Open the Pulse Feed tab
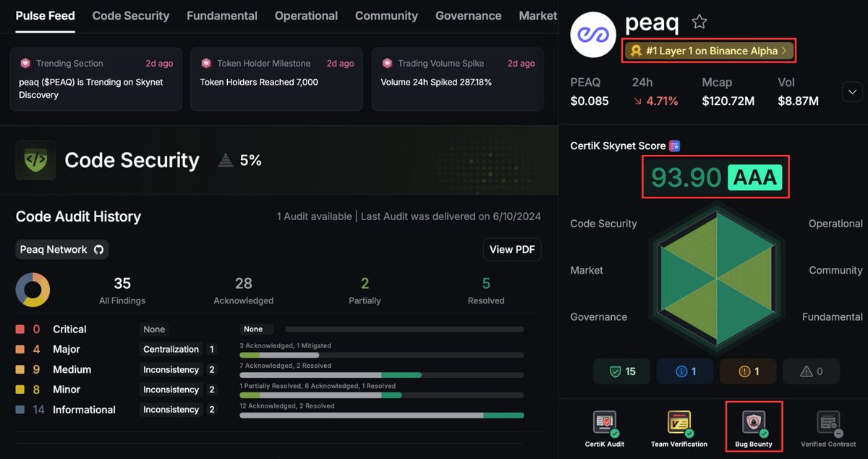868x459 pixels. point(45,15)
